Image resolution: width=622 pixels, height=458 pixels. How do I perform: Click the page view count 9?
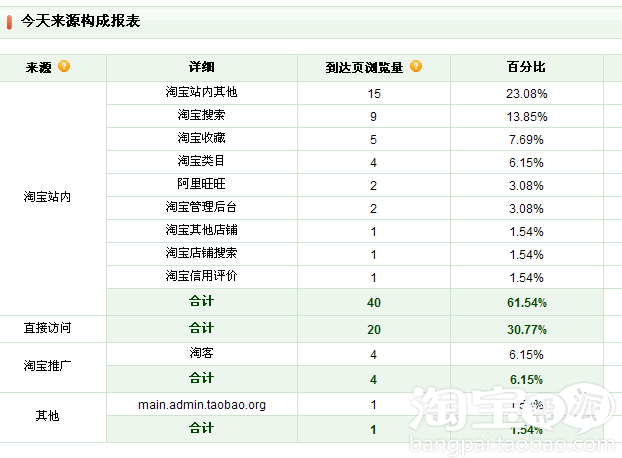tap(373, 117)
